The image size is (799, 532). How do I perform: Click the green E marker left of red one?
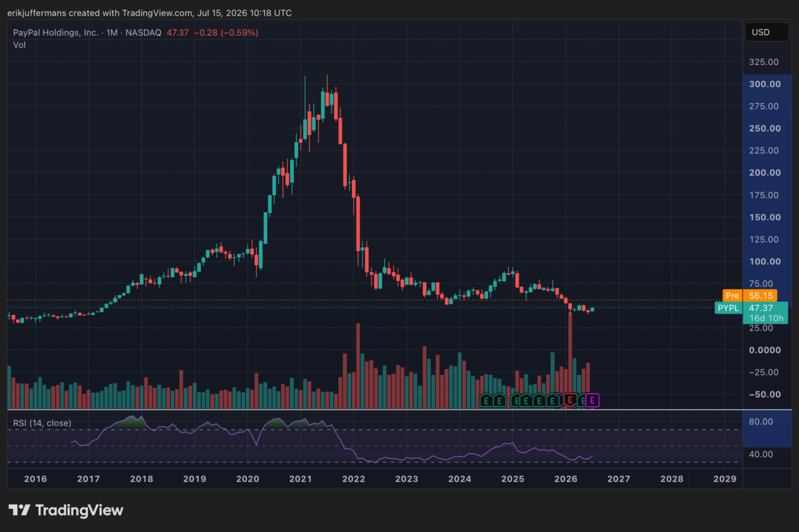553,400
